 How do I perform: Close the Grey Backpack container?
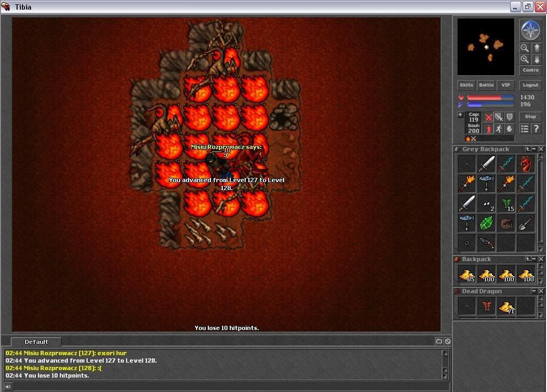click(541, 149)
